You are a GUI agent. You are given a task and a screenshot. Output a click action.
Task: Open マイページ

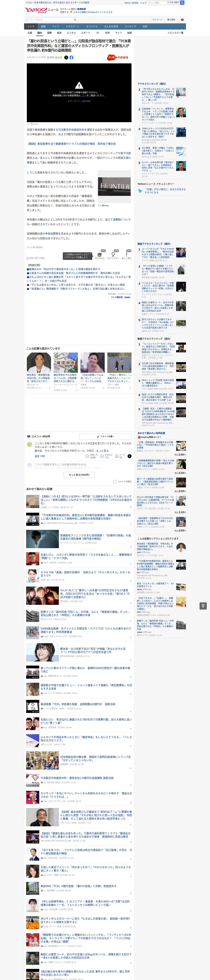[x=157, y=20]
